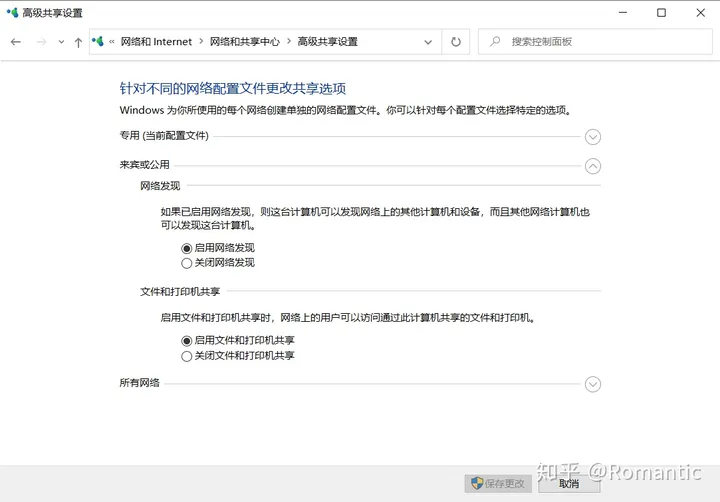Viewport: 720px width, 502px height.
Task: Open 网络和 Internet breadcrumb
Action: tap(156, 42)
